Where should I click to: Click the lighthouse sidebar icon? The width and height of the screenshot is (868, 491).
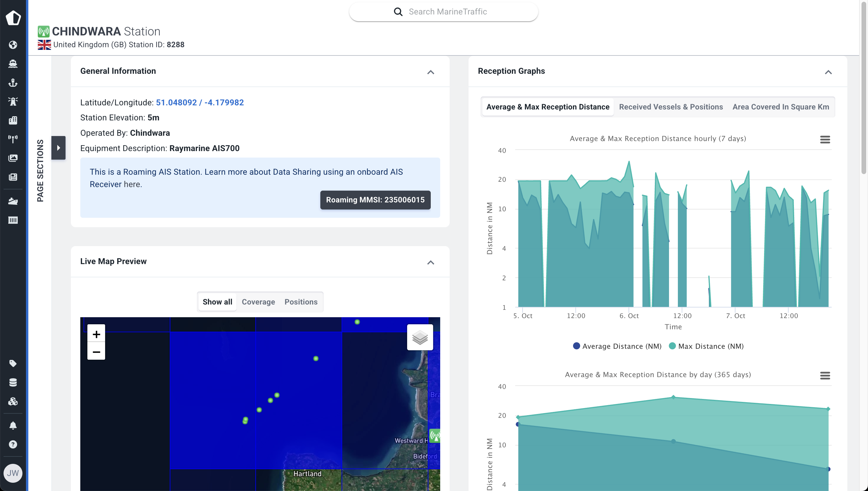(13, 101)
